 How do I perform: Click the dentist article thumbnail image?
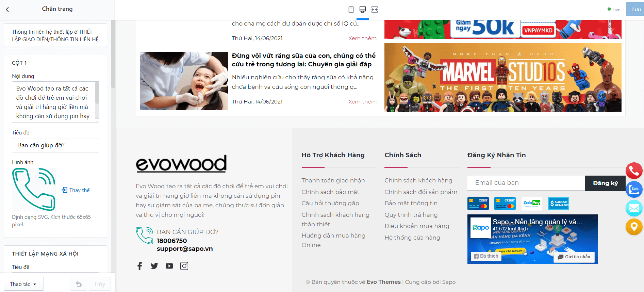click(x=184, y=81)
